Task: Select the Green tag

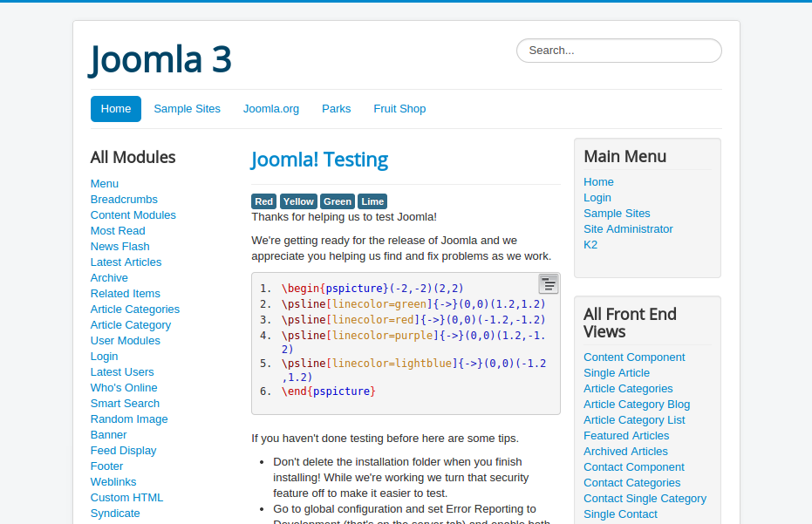Action: click(338, 201)
